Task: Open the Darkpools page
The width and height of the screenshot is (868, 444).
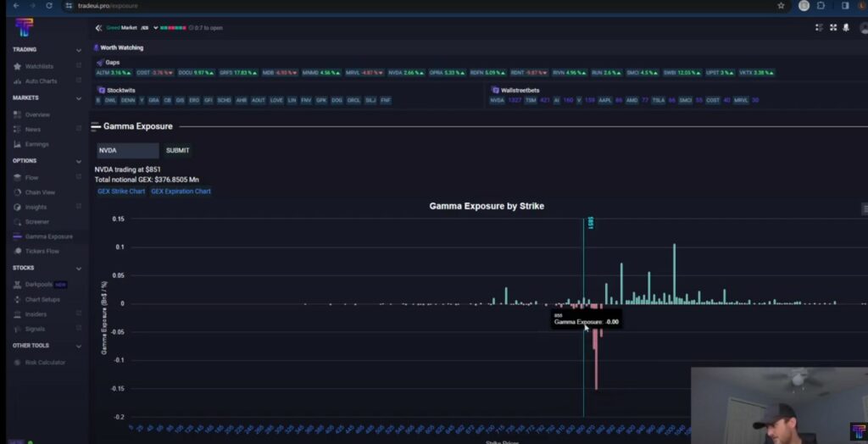Action: [x=38, y=285]
